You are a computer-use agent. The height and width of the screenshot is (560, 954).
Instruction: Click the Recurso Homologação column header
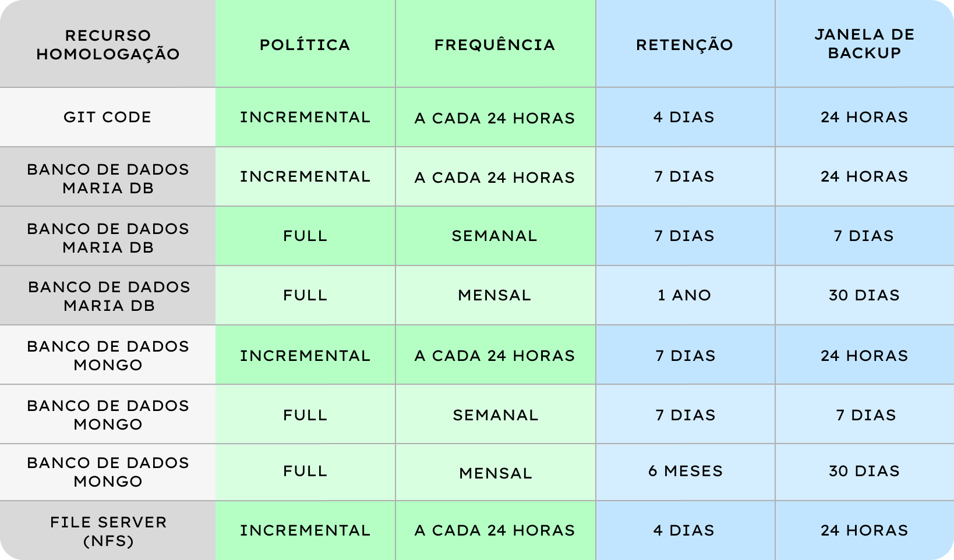click(108, 44)
